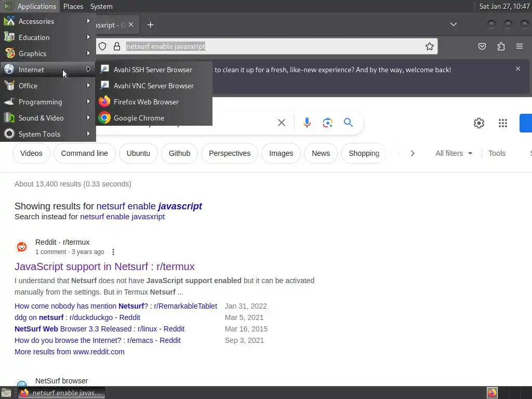Screen dimensions: 532x399
Task: Click the Google search magnifier button
Action: click(348, 123)
